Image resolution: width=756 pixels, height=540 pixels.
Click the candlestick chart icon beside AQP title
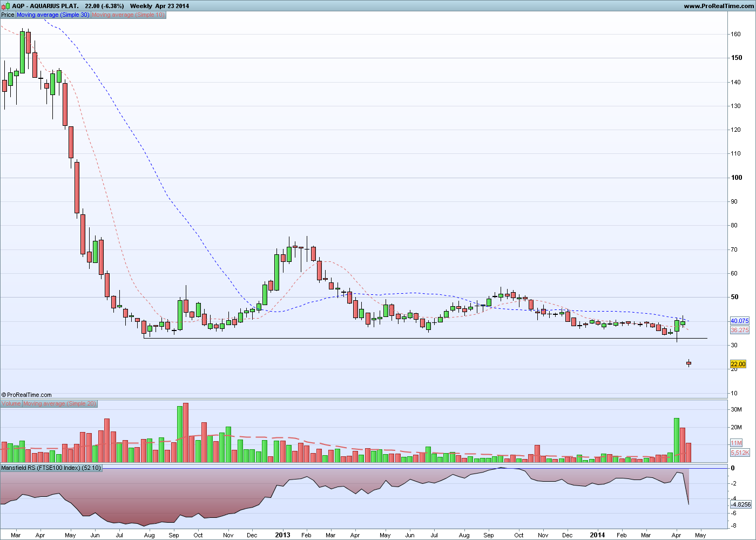pyautogui.click(x=6, y=6)
